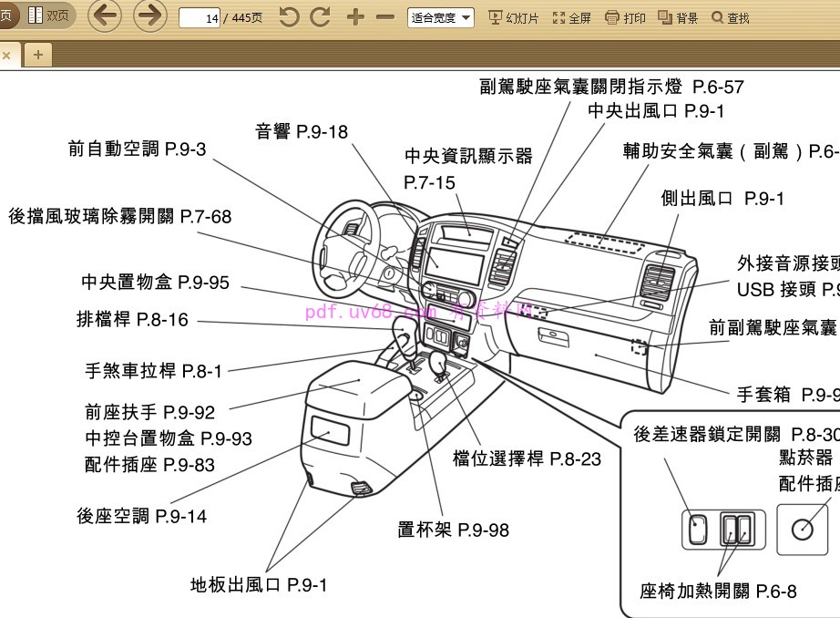Start the 幻灯片 slideshow mode

pos(511,16)
